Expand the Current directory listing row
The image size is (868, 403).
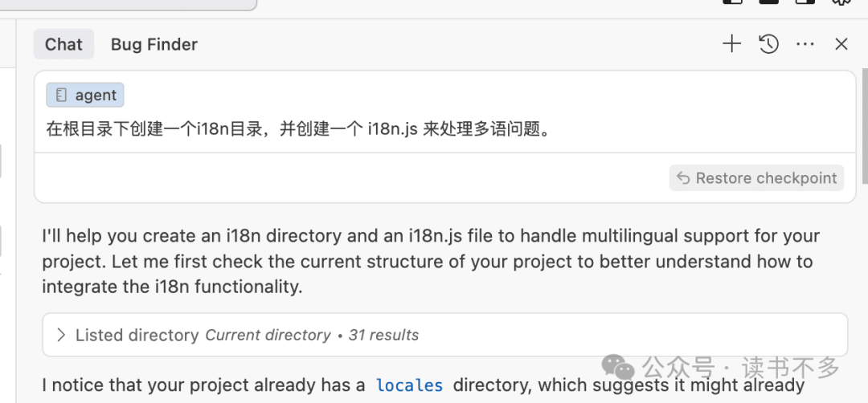click(268, 335)
